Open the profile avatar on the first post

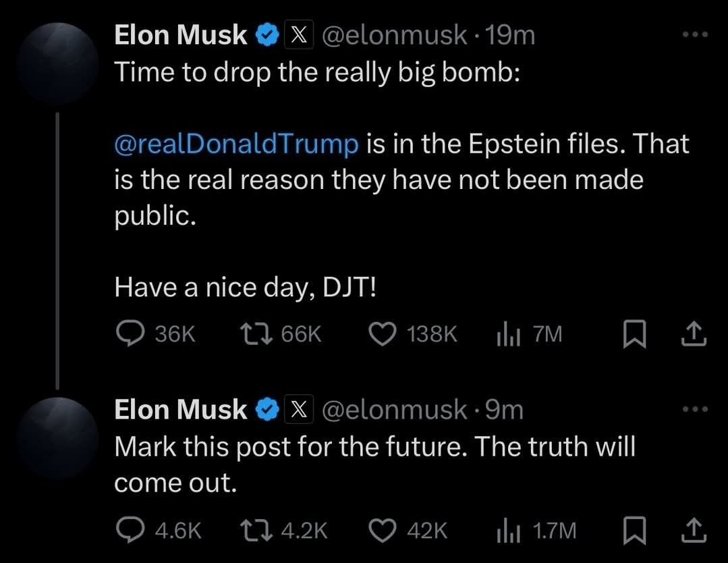coord(59,63)
